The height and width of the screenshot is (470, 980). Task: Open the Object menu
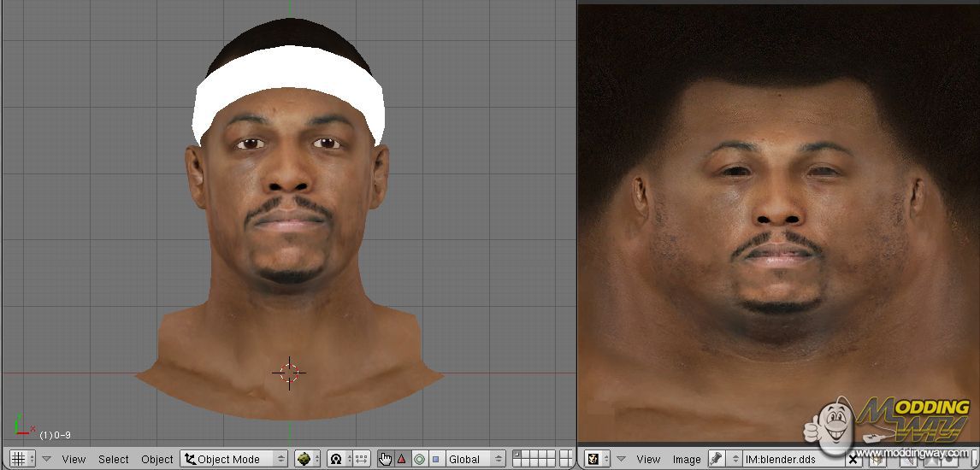coord(156,459)
